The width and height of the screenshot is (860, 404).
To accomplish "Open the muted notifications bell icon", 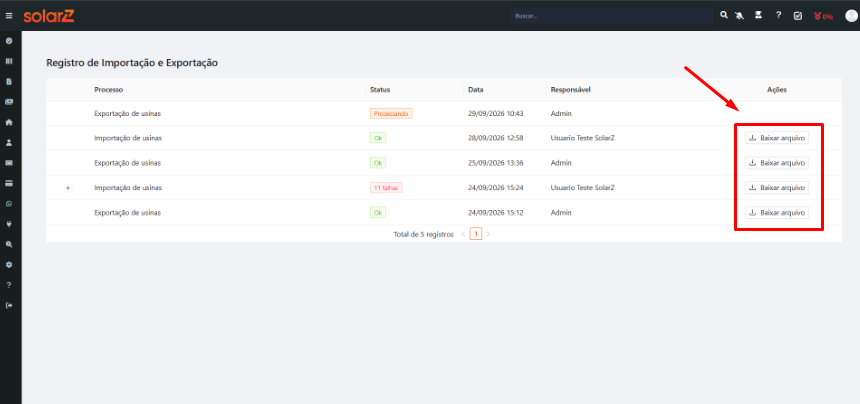I will pos(740,15).
